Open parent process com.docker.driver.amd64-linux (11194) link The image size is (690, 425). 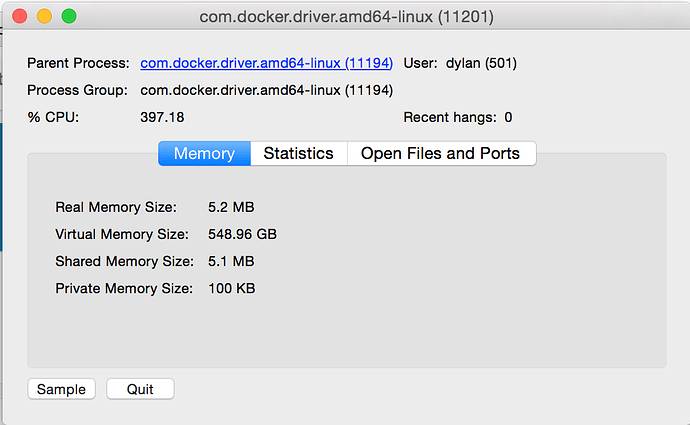tap(267, 63)
